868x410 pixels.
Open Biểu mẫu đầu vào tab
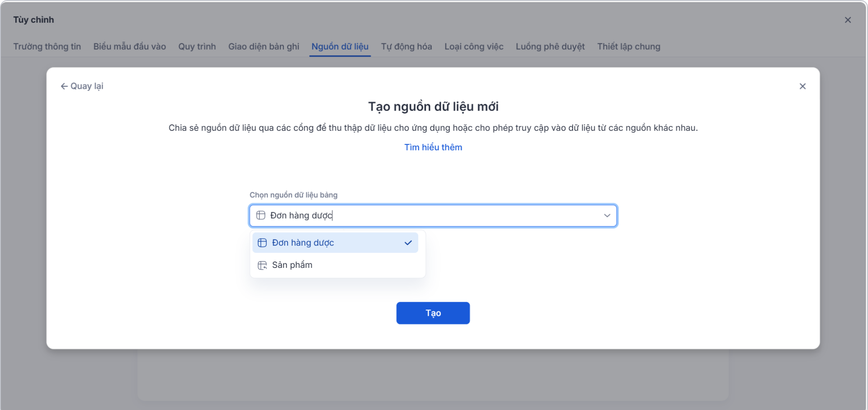pos(130,47)
